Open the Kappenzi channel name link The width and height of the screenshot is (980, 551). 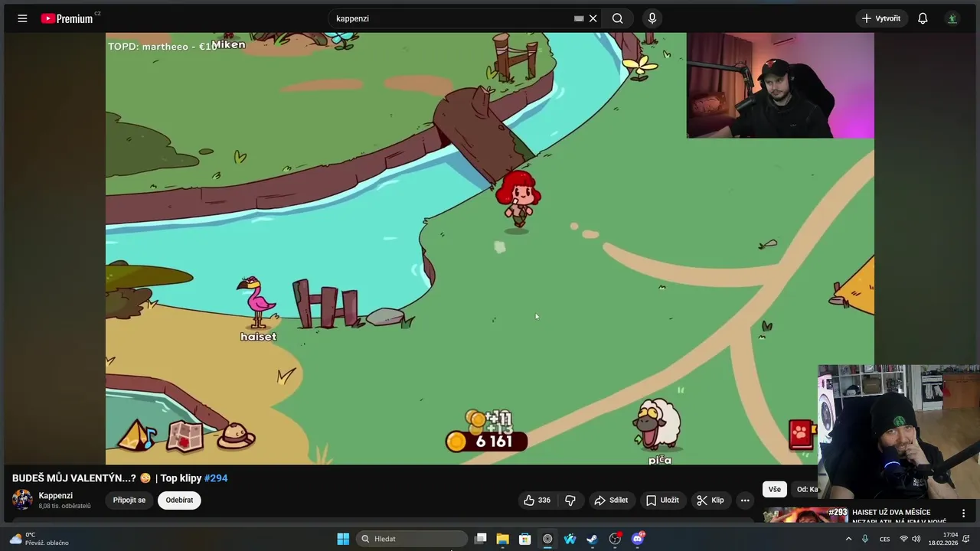56,495
